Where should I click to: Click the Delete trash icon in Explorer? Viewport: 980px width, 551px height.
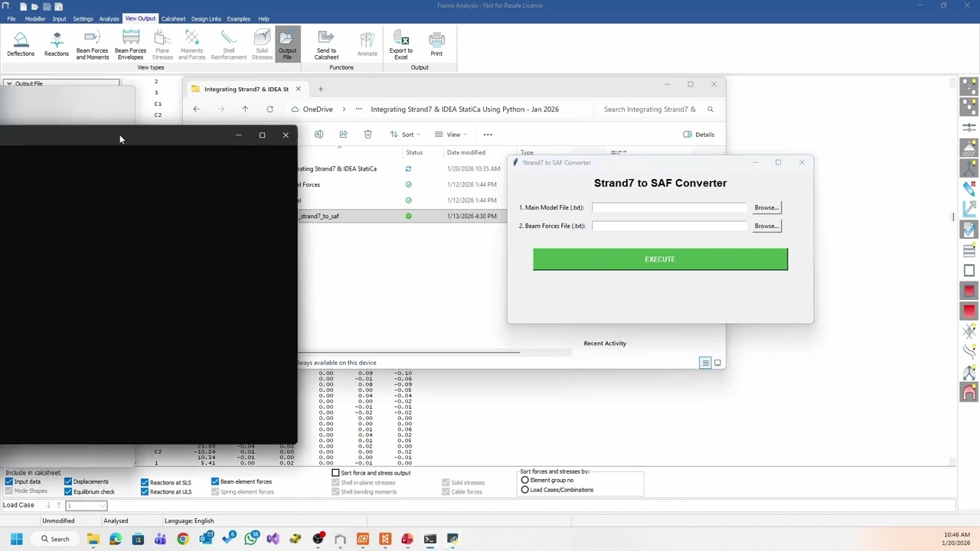[x=367, y=135]
